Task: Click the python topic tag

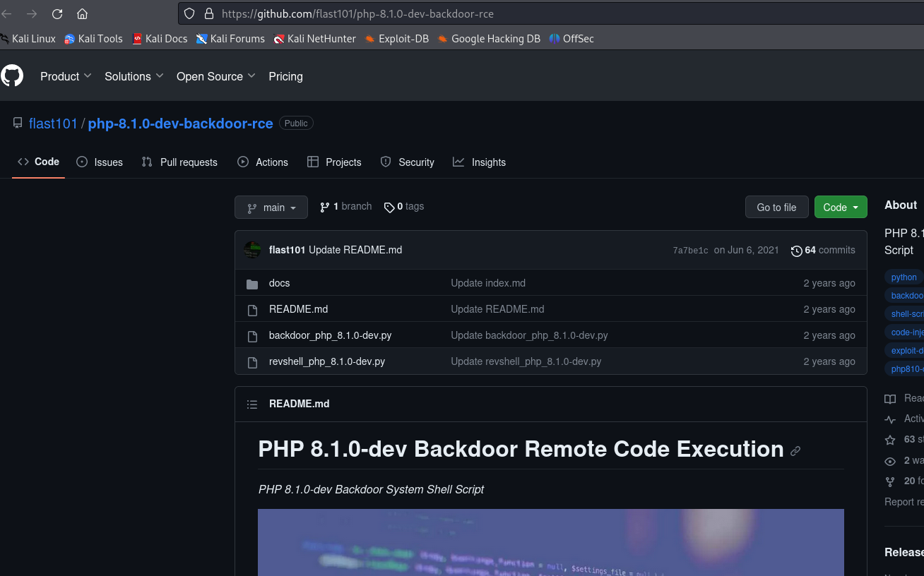Action: tap(904, 277)
